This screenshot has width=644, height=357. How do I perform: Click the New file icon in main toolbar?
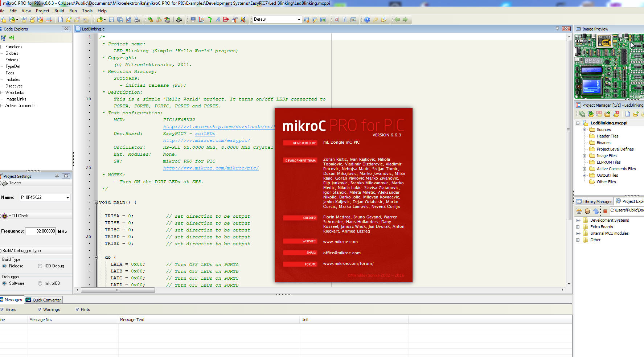coord(61,20)
